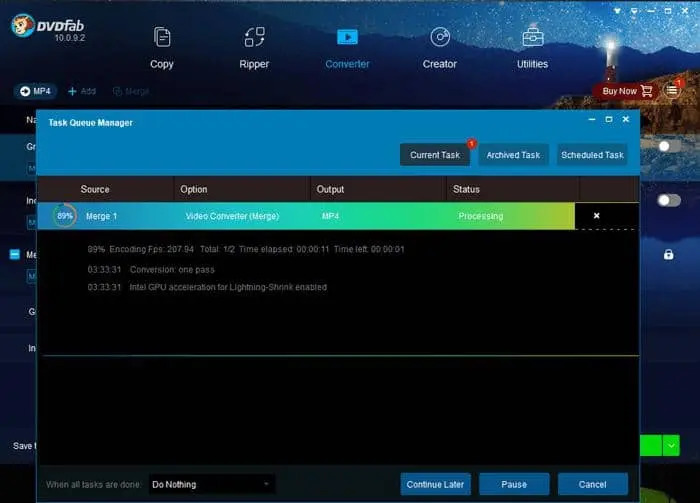The height and width of the screenshot is (503, 700).
Task: Open the Scheduled Task tab
Action: (593, 155)
